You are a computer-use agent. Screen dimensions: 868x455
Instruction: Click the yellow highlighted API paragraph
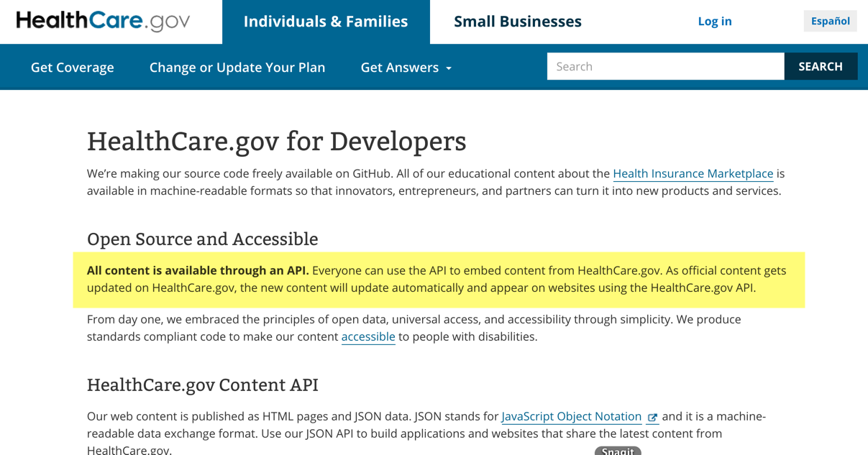click(x=439, y=280)
